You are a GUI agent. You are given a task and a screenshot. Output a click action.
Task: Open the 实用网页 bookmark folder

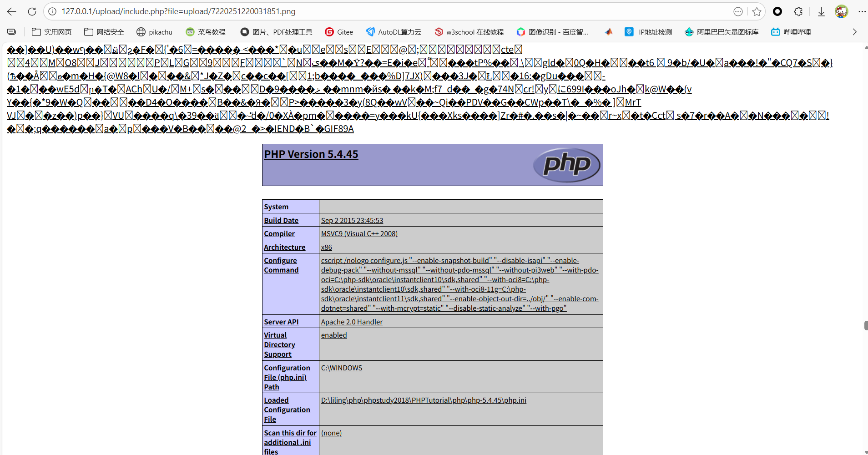pyautogui.click(x=52, y=32)
